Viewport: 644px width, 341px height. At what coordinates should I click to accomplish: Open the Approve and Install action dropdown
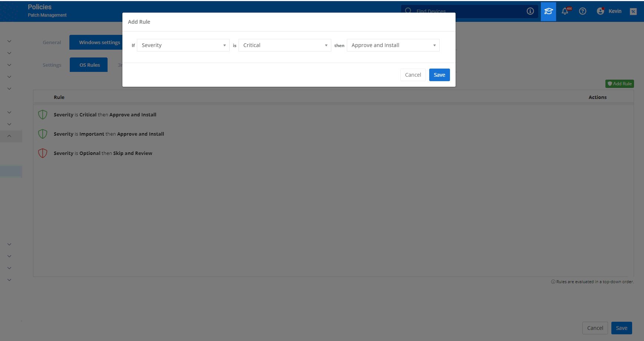393,45
